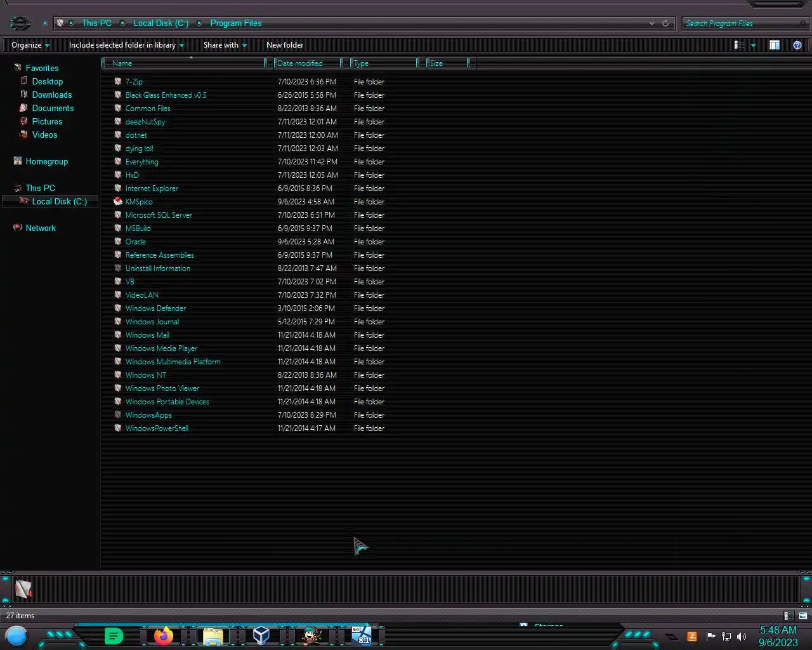The width and height of the screenshot is (812, 650).
Task: Switch to large icons view in status bar
Action: (803, 616)
